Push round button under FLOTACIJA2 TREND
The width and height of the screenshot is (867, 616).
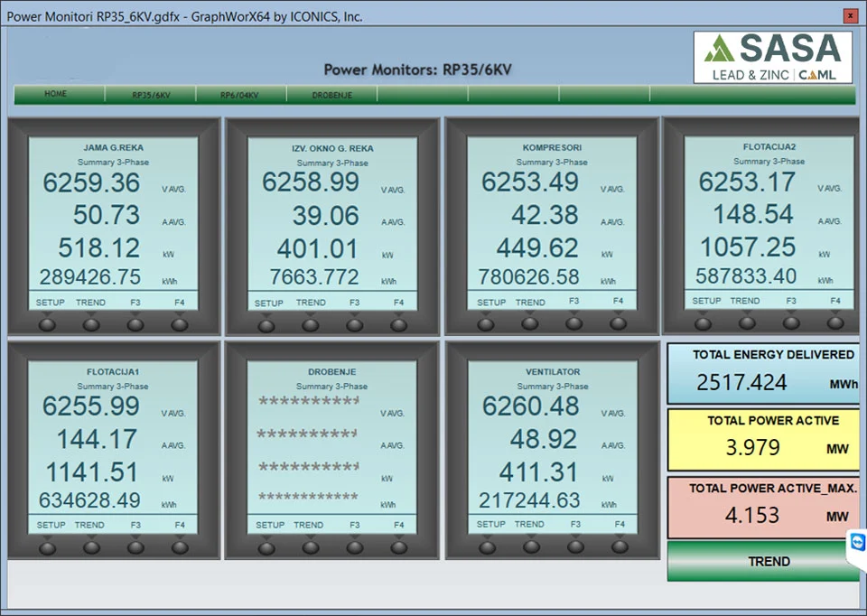pyautogui.click(x=747, y=322)
